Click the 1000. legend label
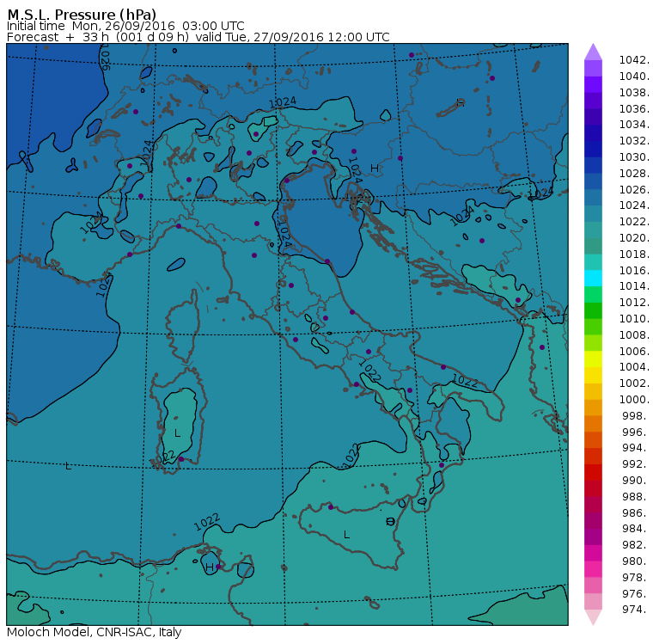 (x=634, y=400)
